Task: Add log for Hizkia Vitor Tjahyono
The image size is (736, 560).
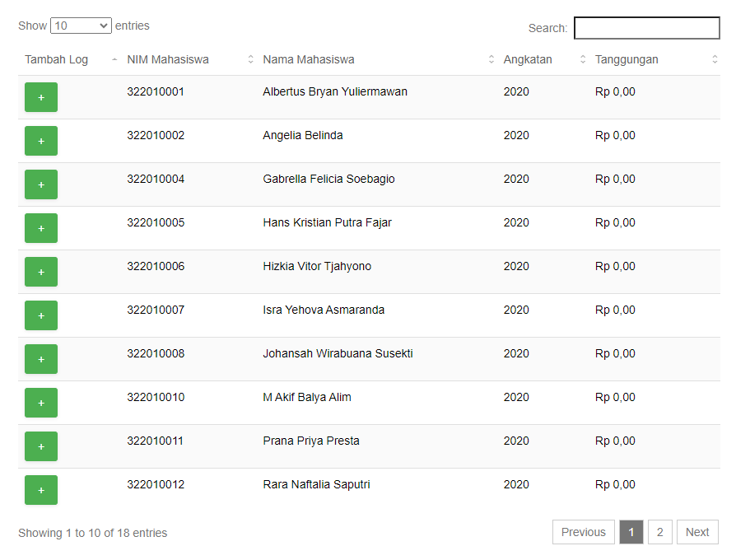Action: pos(41,272)
